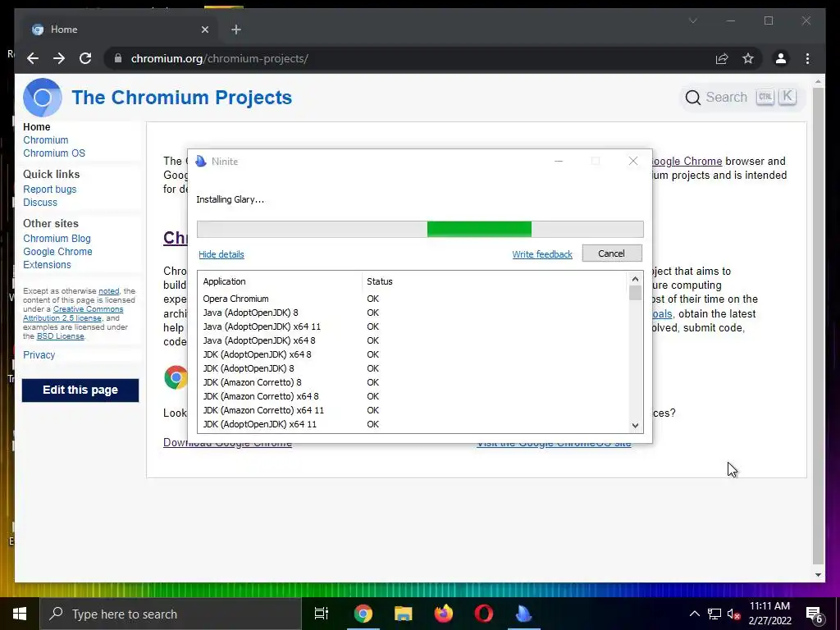This screenshot has height=630, width=840.
Task: Reload the chromium.org page
Action: tap(85, 58)
